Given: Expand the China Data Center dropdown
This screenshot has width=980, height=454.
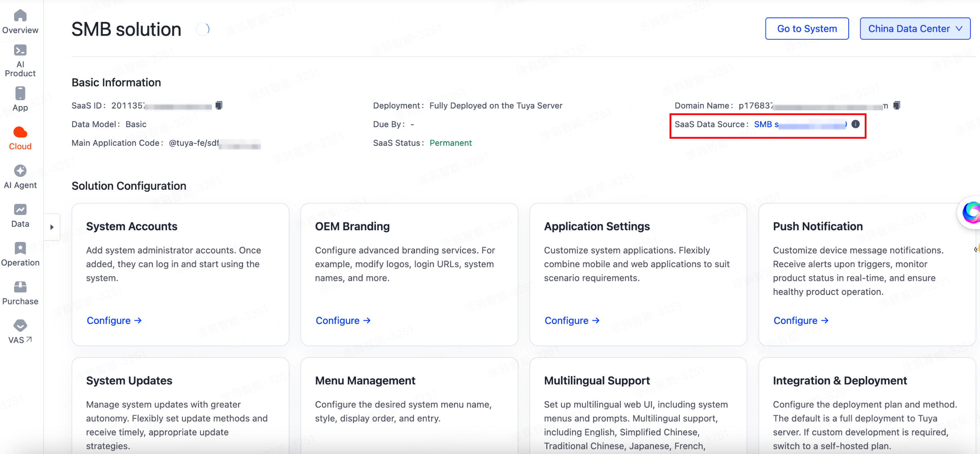Looking at the screenshot, I should point(915,29).
